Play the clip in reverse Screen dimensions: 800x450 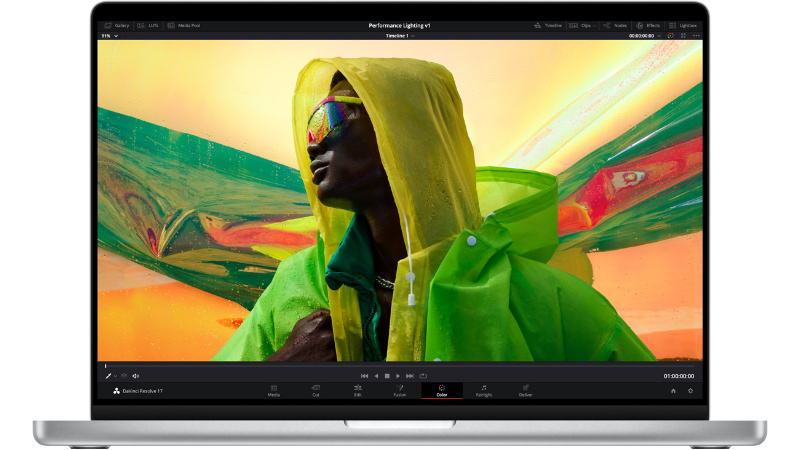[x=377, y=376]
